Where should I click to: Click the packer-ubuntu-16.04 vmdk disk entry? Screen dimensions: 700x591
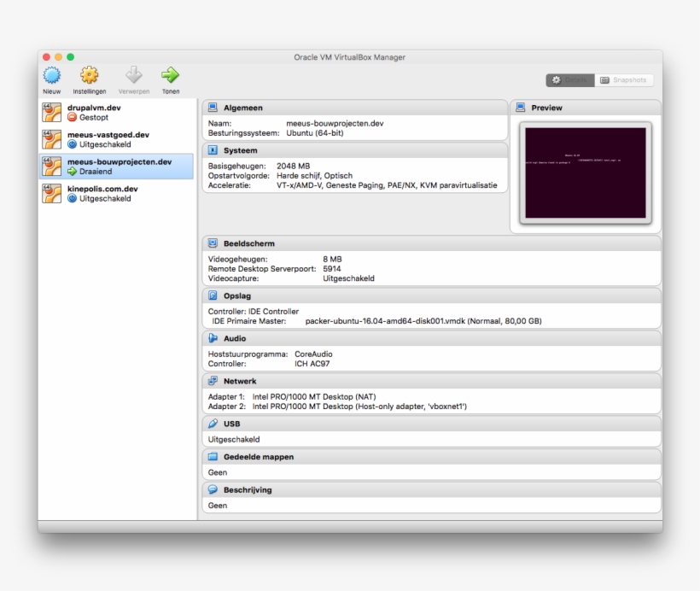tap(423, 321)
